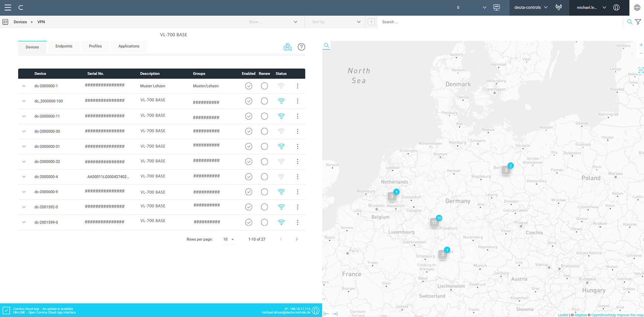Click the filter icon in the toolbar
This screenshot has height=317, width=644.
coord(638,21)
